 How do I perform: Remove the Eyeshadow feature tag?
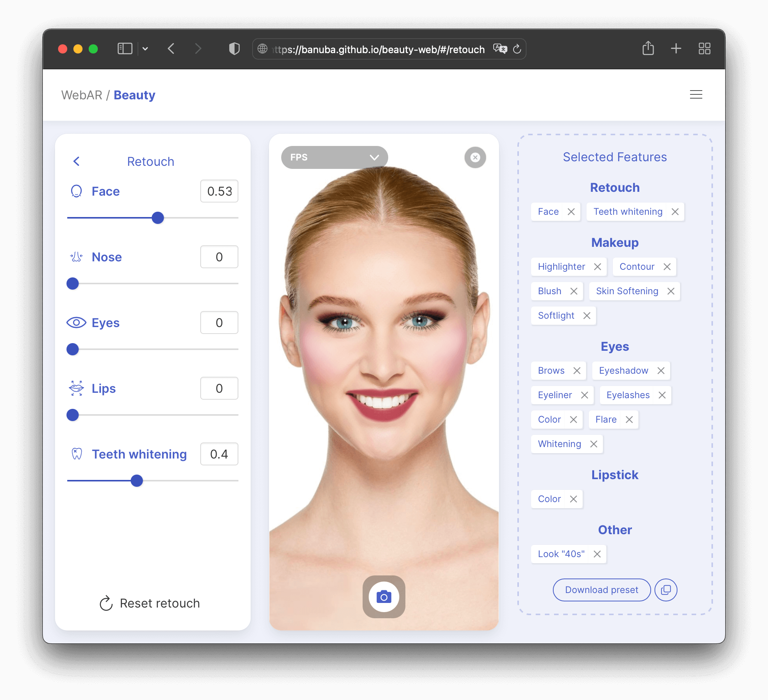[x=661, y=371]
